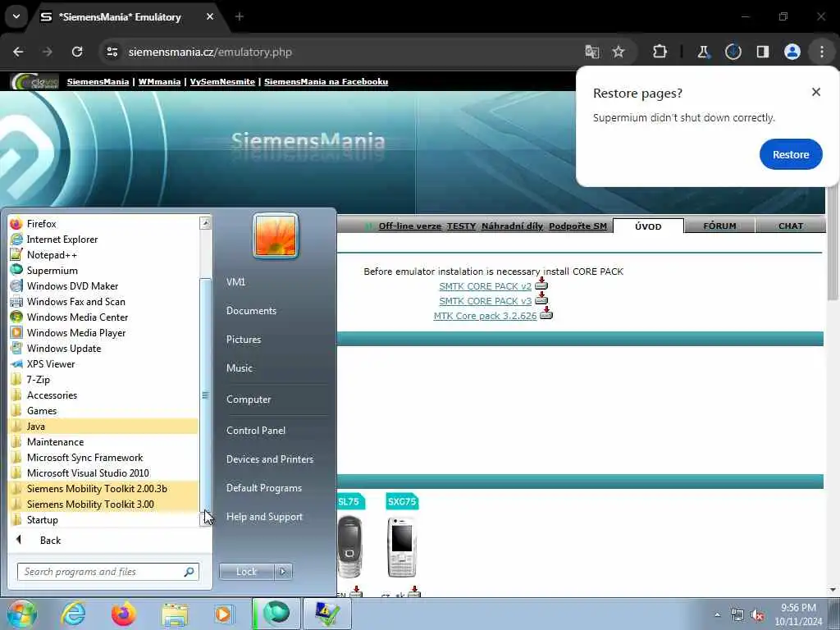The image size is (840, 630).
Task: Click the translate page icon
Action: point(591,52)
